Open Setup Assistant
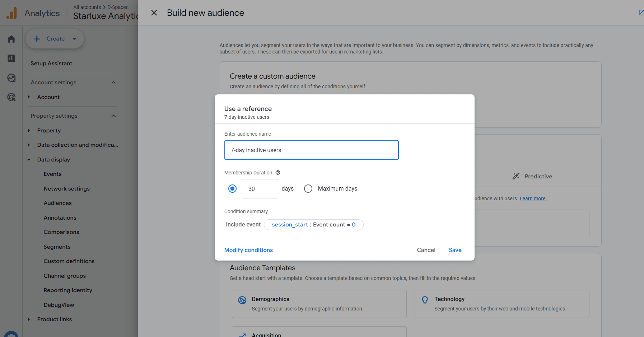This screenshot has height=337, width=644. point(51,64)
